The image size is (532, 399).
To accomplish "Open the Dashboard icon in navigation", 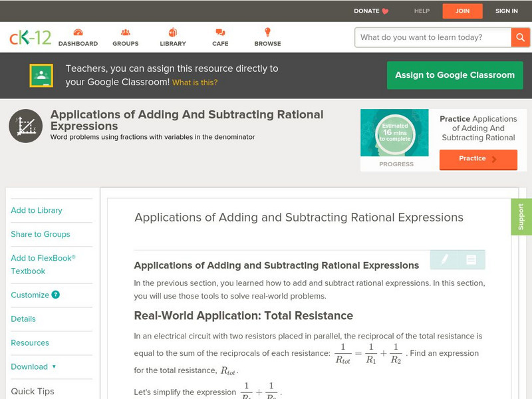I will [78, 33].
